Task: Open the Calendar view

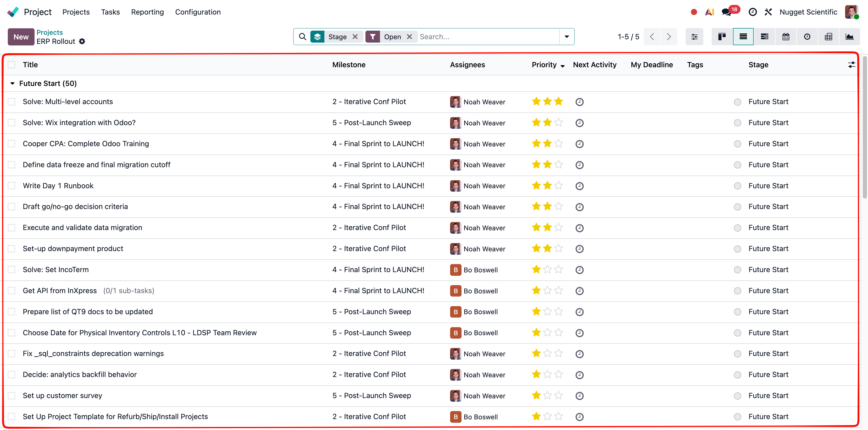Action: pyautogui.click(x=785, y=36)
